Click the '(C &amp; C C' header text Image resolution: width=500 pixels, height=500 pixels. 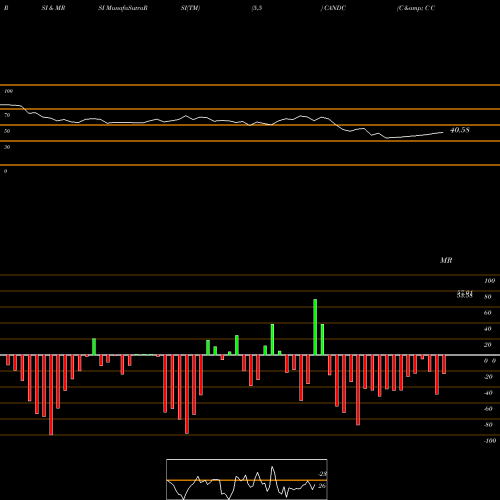[x=416, y=8]
